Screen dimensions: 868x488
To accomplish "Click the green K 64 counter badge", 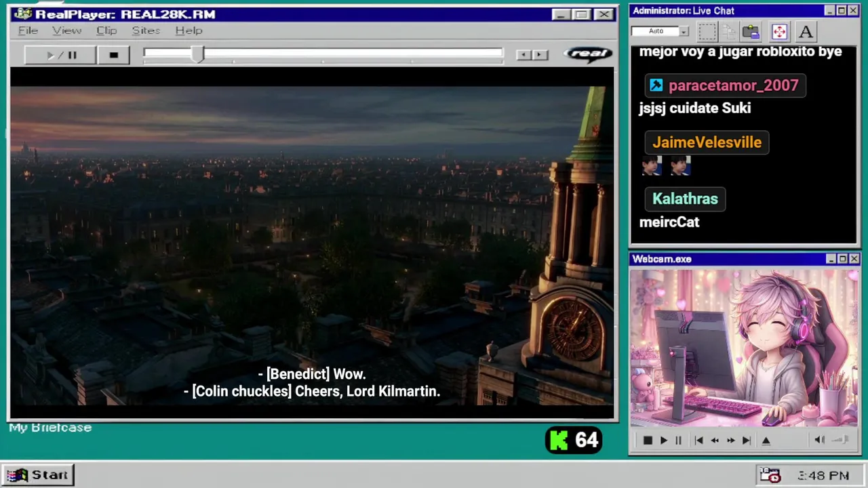I will click(x=574, y=441).
